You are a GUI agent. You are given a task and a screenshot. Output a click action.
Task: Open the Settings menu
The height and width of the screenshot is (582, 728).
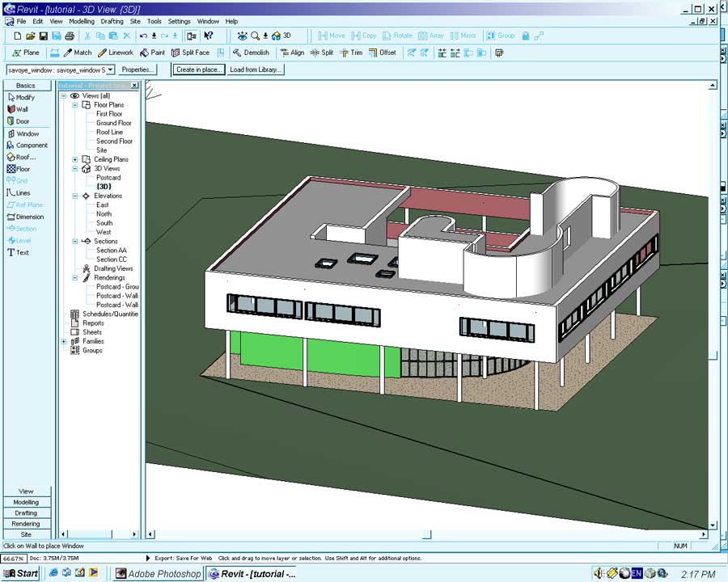[x=180, y=21]
